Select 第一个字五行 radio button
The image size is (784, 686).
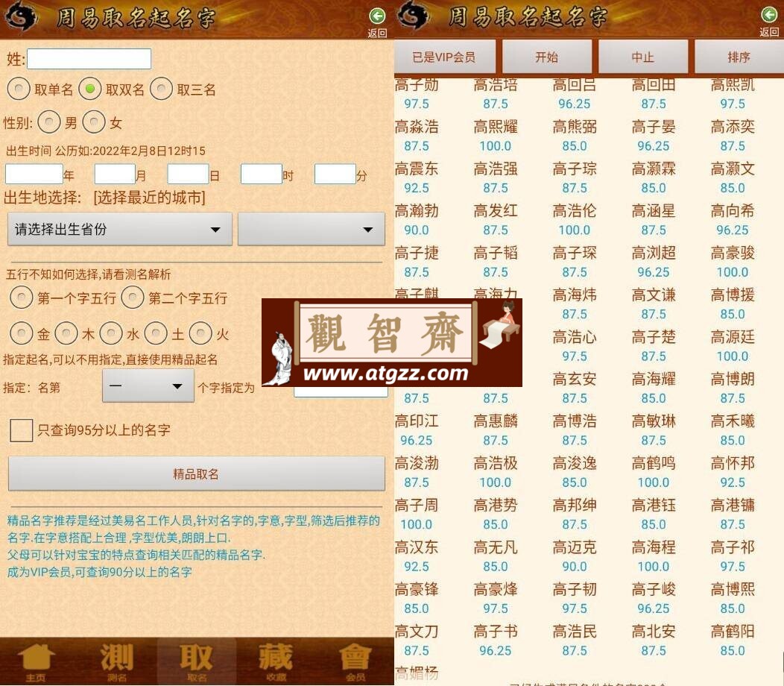tap(22, 298)
